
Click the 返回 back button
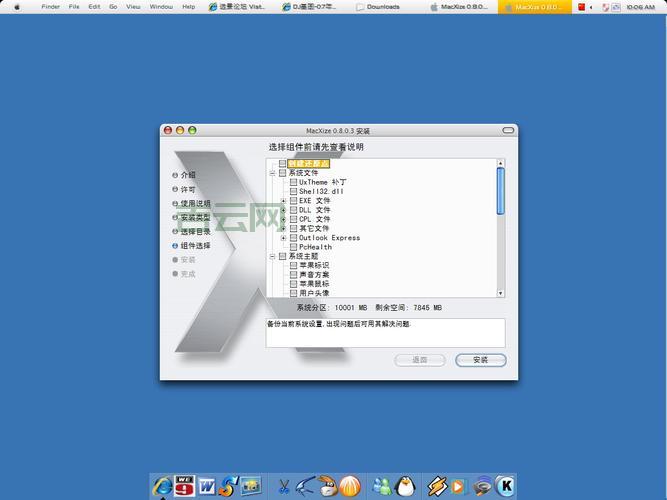pyautogui.click(x=420, y=360)
